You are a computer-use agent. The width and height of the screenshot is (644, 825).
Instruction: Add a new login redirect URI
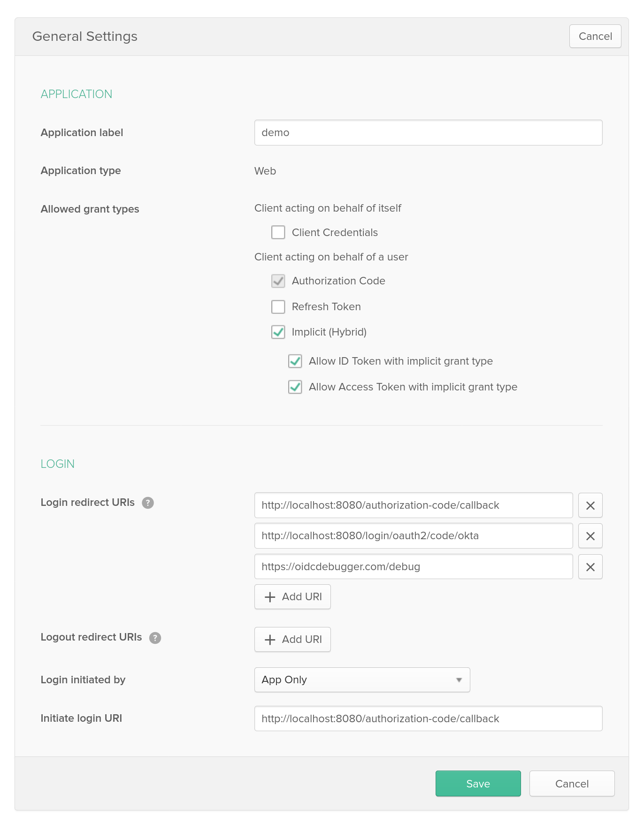tap(292, 597)
